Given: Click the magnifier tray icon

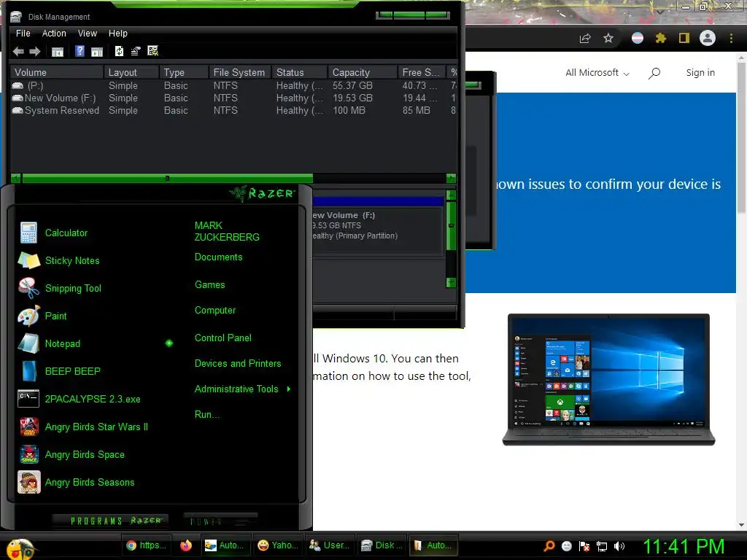Looking at the screenshot, I should coord(549,546).
